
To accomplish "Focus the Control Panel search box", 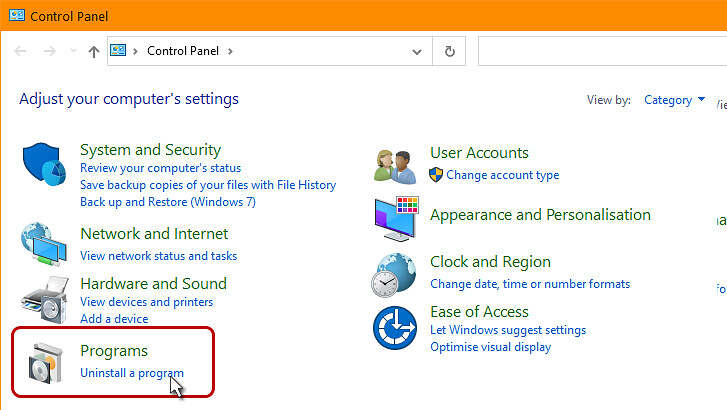I will click(602, 51).
